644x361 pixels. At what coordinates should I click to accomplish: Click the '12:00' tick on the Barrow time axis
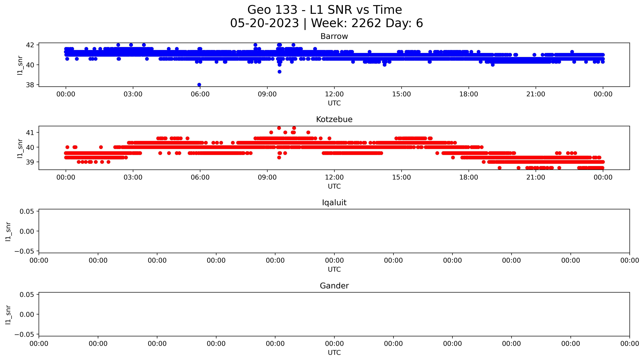(x=334, y=94)
